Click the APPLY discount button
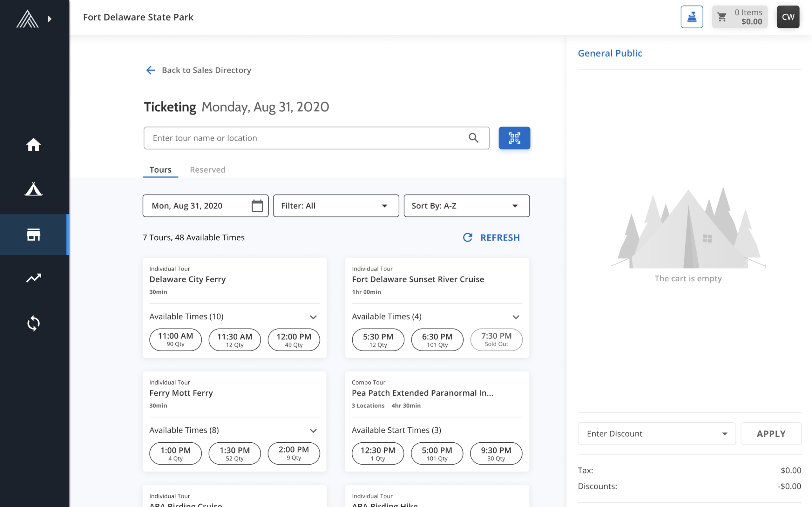 click(771, 434)
